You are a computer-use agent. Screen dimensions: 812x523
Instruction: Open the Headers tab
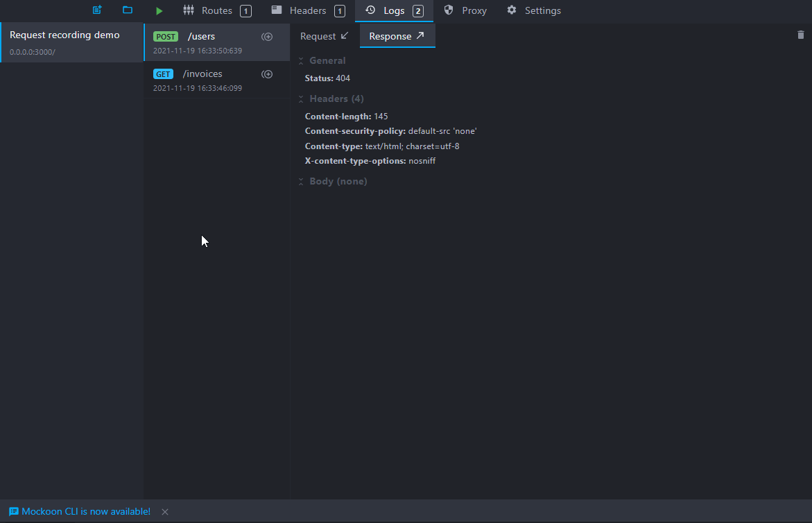click(x=307, y=10)
